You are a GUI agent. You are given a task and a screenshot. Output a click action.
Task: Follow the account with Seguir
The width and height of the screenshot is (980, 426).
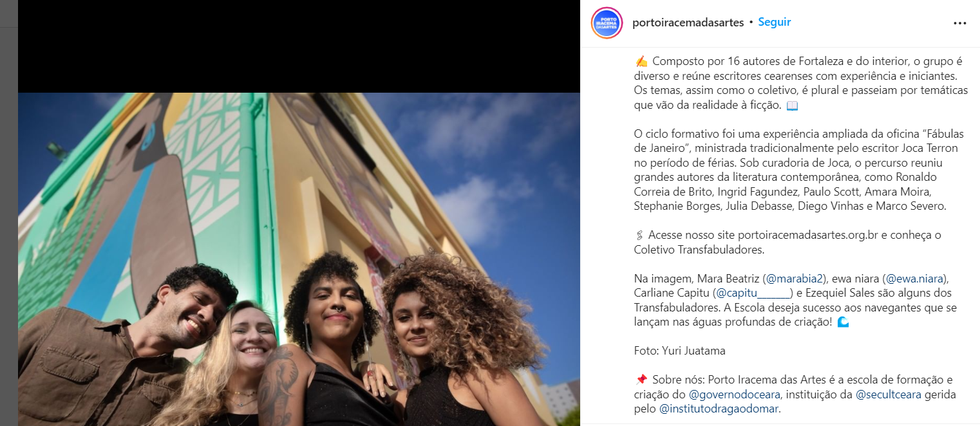click(774, 22)
